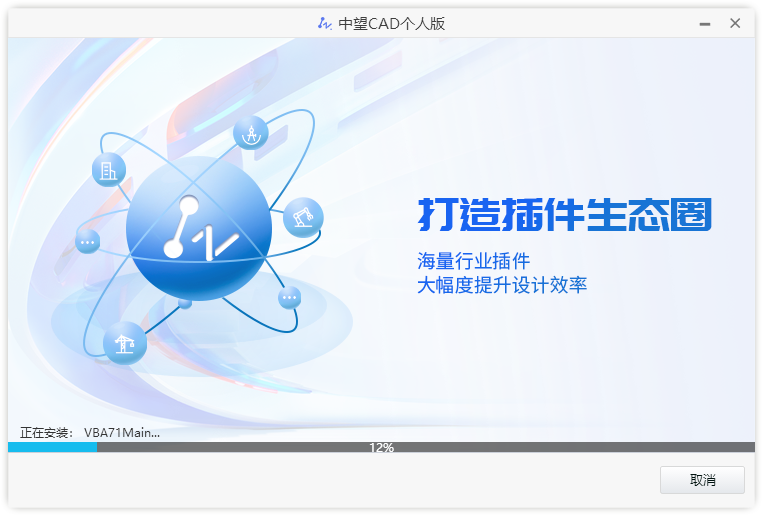Click the 打造插件生态圈 headline text
763x516 pixels.
pos(564,214)
